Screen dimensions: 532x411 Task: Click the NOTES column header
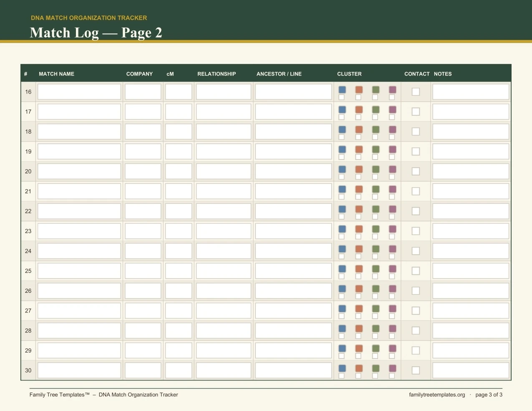[x=443, y=74]
